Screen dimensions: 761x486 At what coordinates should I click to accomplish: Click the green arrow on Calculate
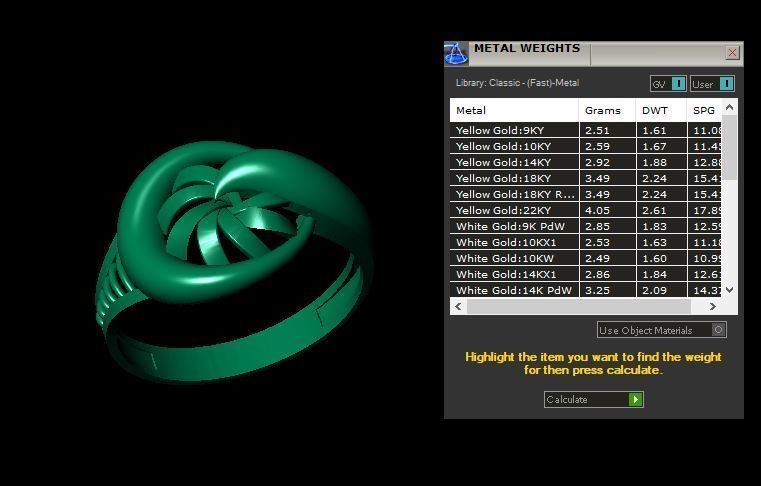(x=635, y=400)
